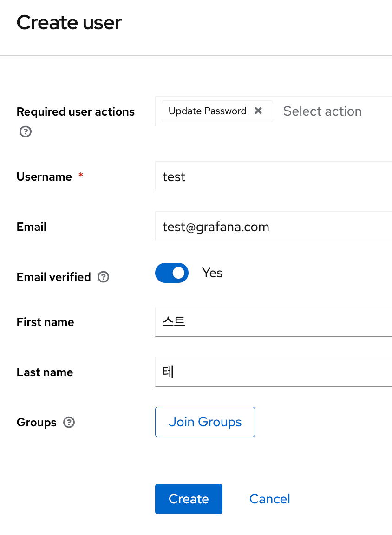
Task: Click the Email verified label text
Action: click(53, 277)
